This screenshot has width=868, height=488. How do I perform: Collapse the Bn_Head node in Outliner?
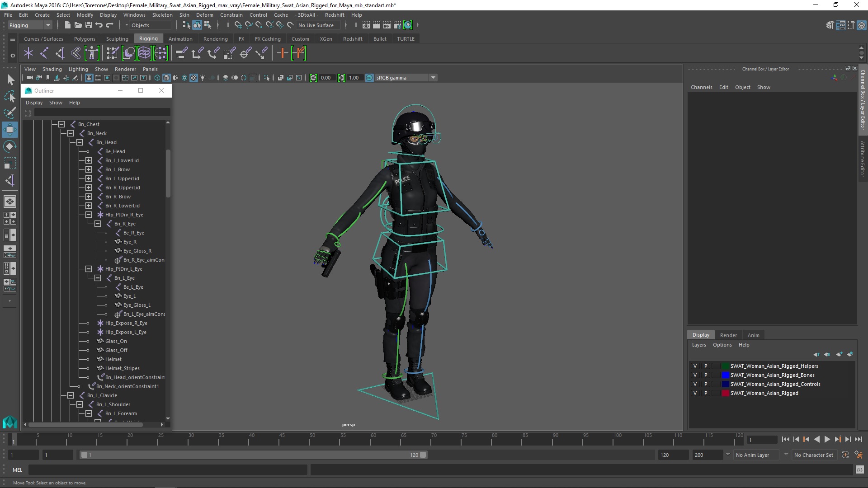(80, 142)
